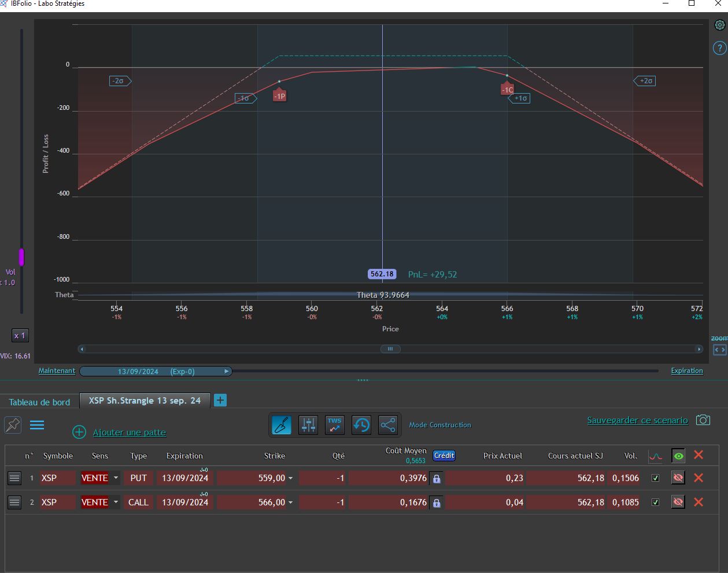Screen dimensions: 728x573
Task: Click the -1P put marker on chart
Action: click(280, 95)
